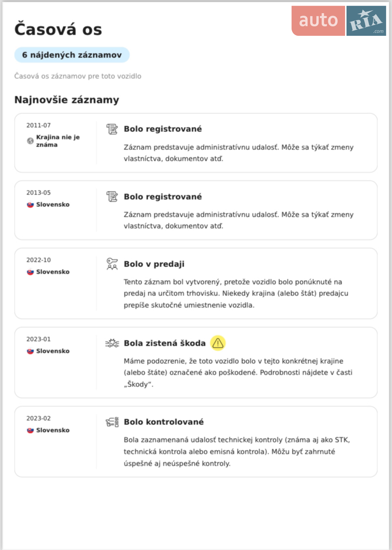The image size is (392, 550).
Task: Select the 'Bolo kontrolované' record heading
Action: 164,422
